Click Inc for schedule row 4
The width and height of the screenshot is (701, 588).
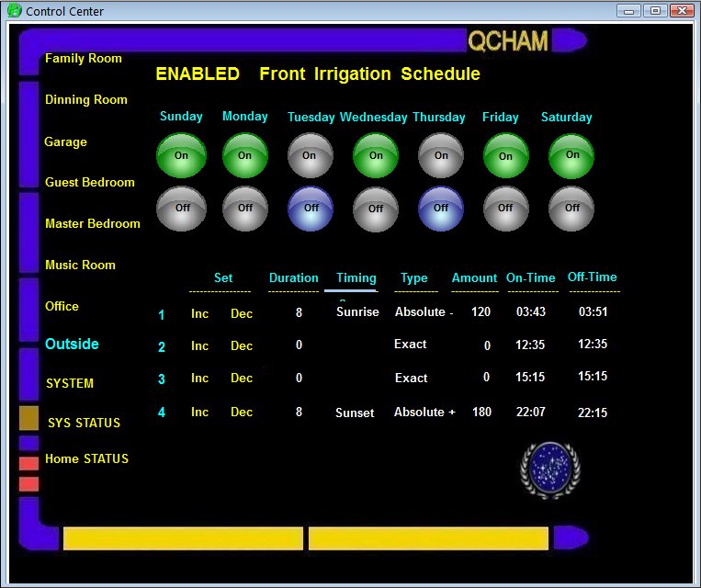(200, 413)
